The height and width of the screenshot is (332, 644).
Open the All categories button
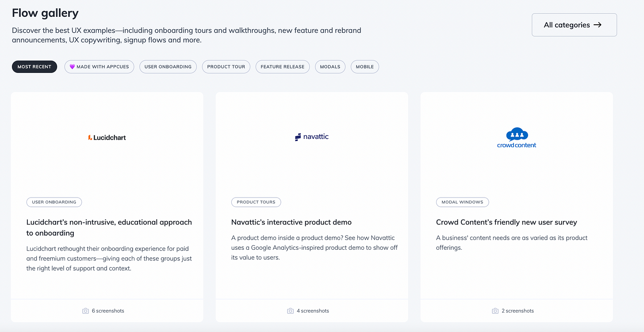click(574, 25)
